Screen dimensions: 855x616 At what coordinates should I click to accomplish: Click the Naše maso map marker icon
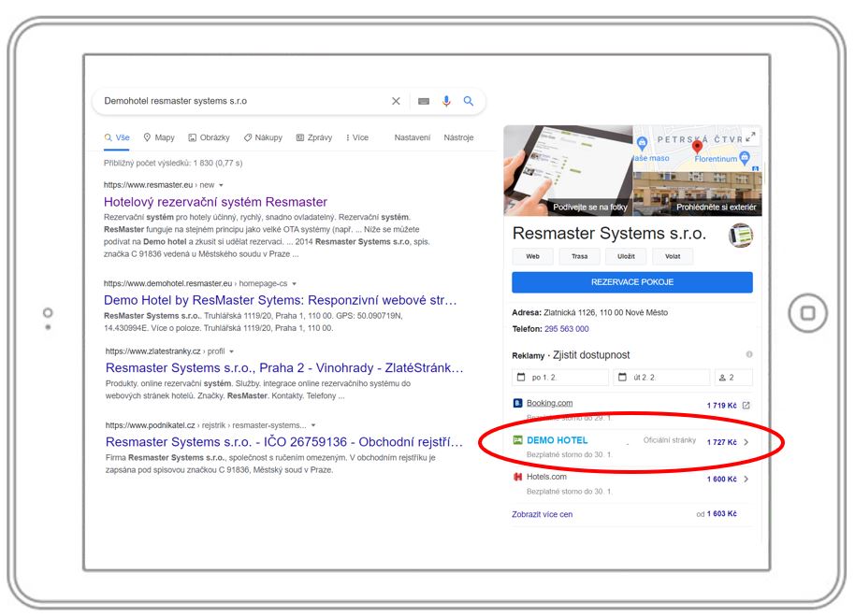click(642, 143)
